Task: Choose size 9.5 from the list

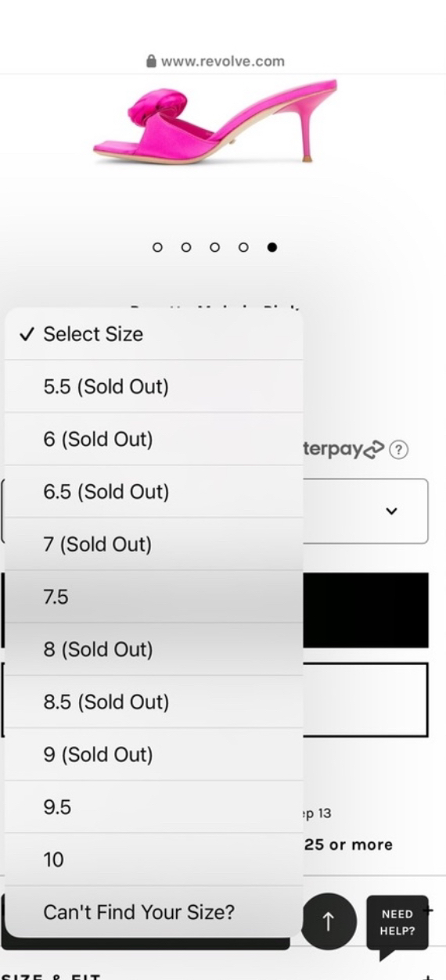Action: point(153,807)
